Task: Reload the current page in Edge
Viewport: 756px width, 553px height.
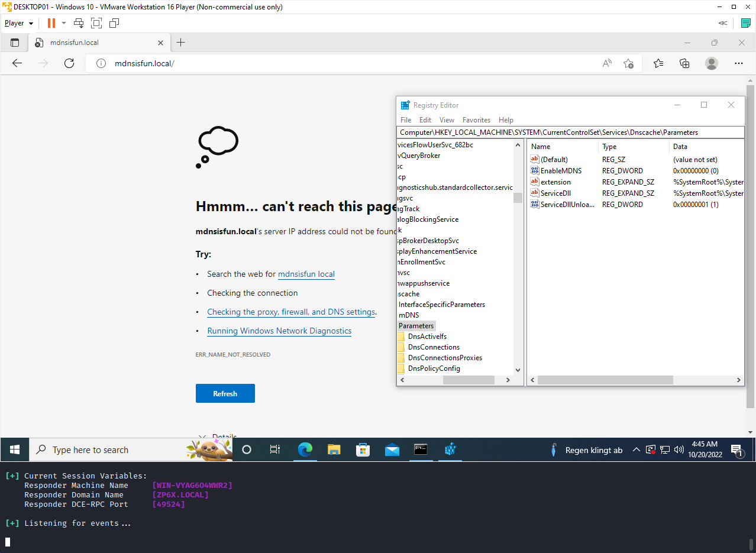Action: coord(69,63)
